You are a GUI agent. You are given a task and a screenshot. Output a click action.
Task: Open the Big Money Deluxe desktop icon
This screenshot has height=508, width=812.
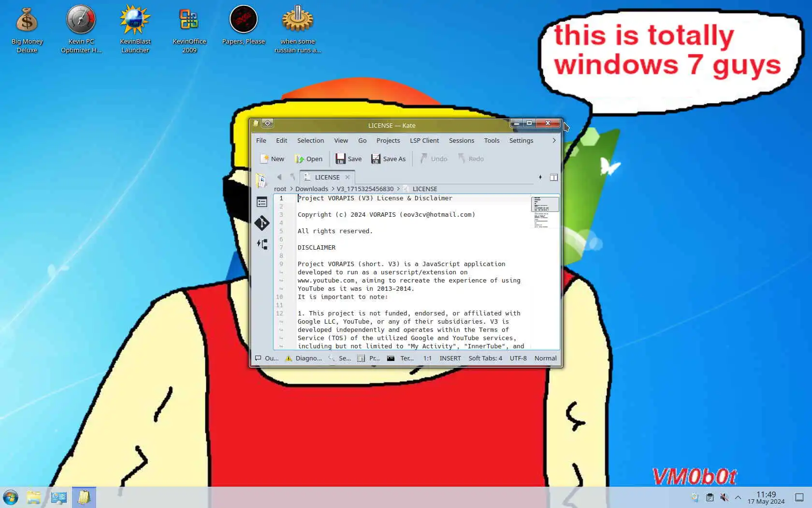[x=27, y=29]
